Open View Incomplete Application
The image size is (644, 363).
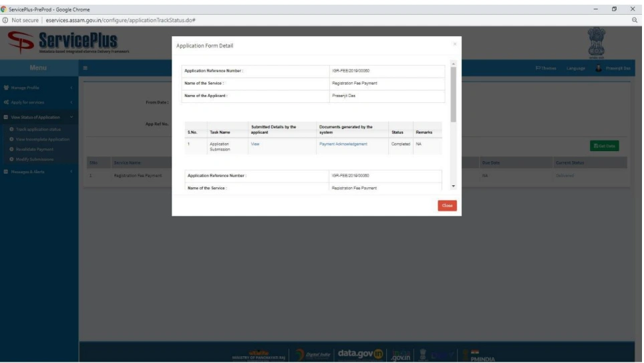click(42, 139)
